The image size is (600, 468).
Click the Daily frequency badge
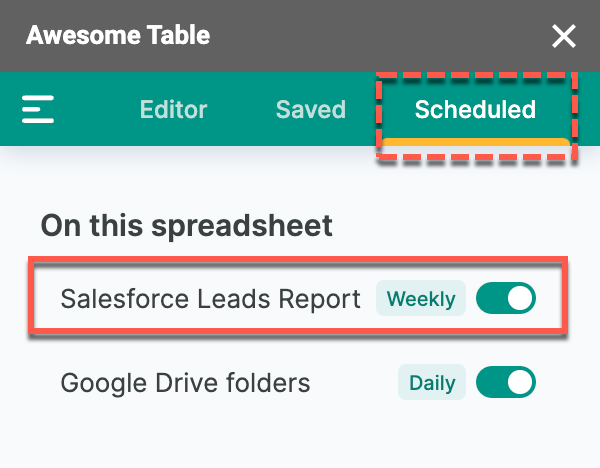click(432, 382)
